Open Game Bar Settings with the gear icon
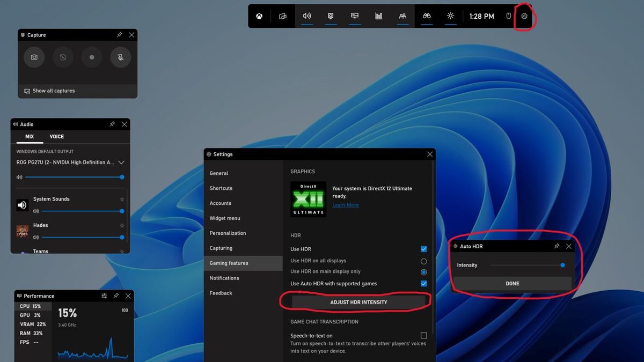Screen dimensions: 644x362 tap(524, 16)
